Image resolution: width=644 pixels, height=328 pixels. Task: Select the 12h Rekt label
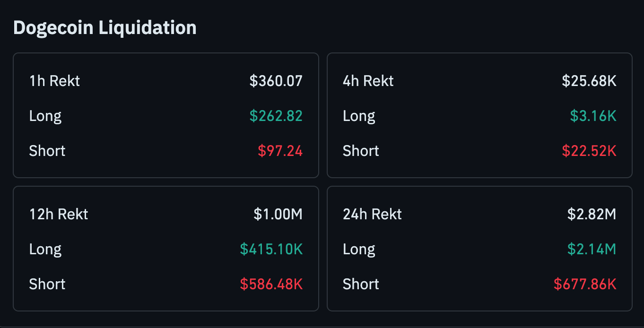(59, 214)
